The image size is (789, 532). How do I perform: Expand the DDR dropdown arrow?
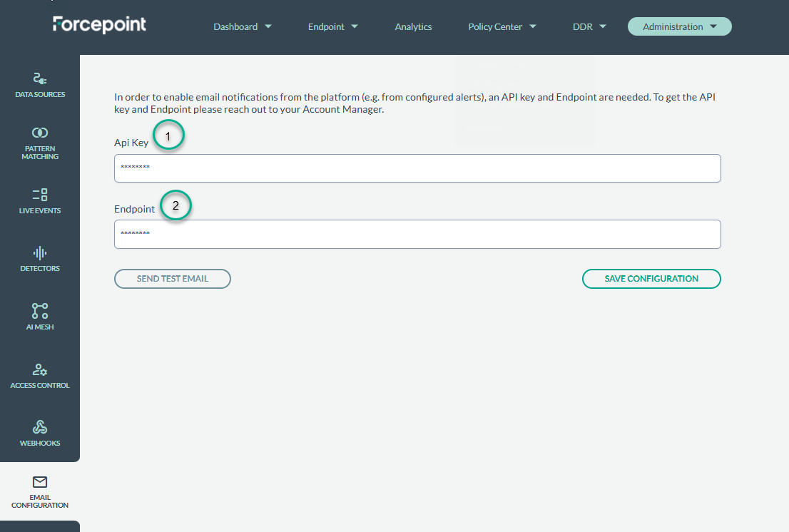tap(603, 26)
